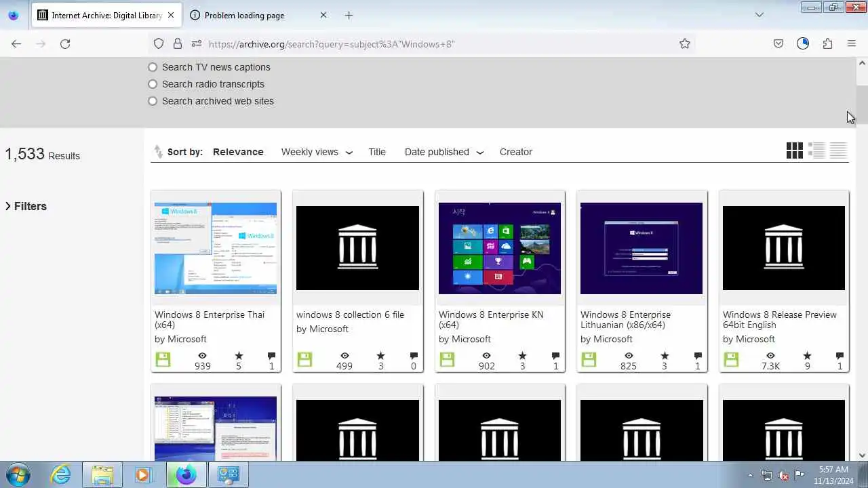Go back to previous page

pos(16,43)
